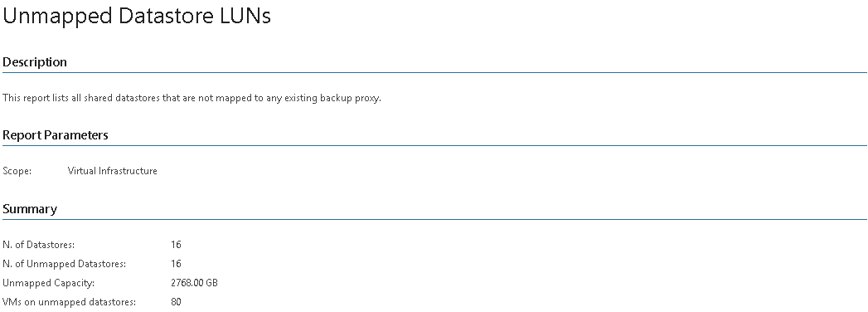
Task: Select the N. of Unmapped Datastores label
Action: pos(64,264)
